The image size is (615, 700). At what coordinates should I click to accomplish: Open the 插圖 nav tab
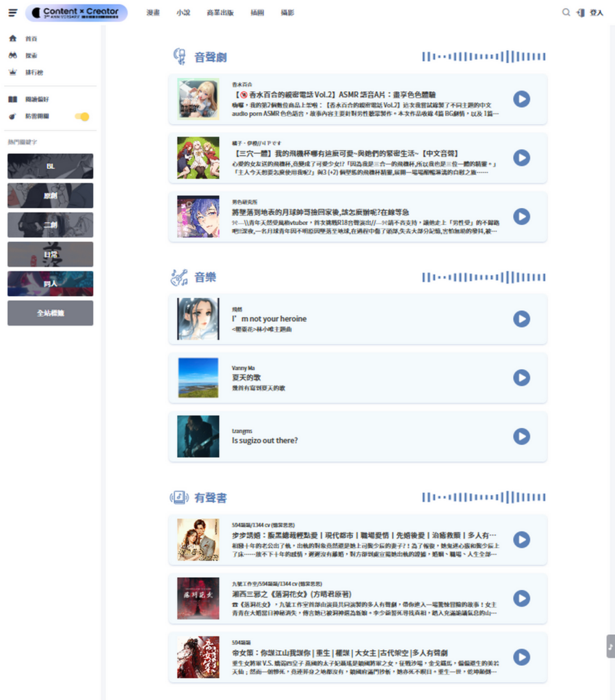(x=257, y=12)
